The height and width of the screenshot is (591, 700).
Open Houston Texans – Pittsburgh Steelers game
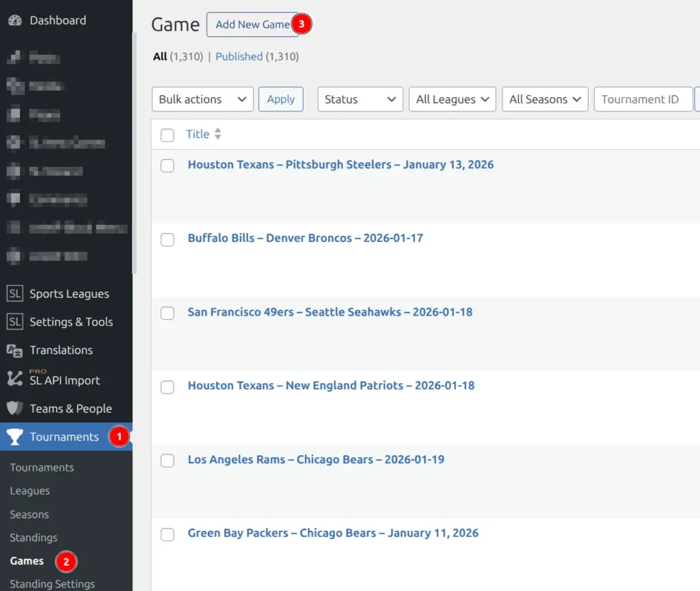[x=340, y=165]
